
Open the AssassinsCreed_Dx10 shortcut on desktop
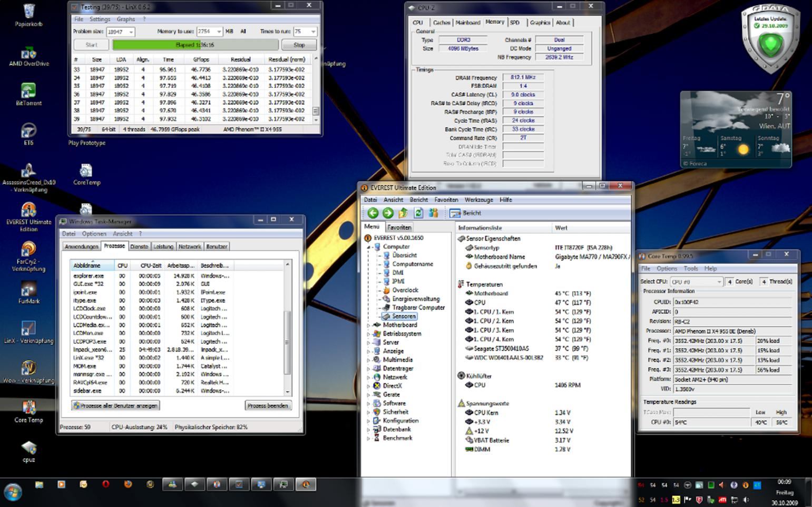point(29,178)
